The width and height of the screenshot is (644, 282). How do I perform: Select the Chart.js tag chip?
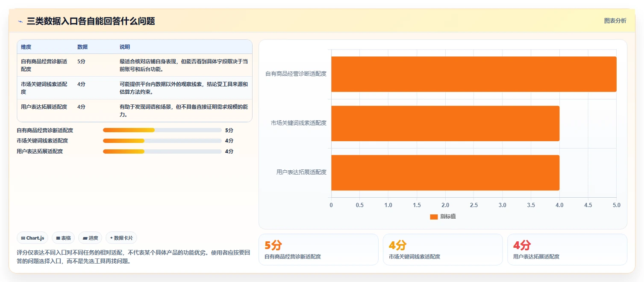(32, 238)
